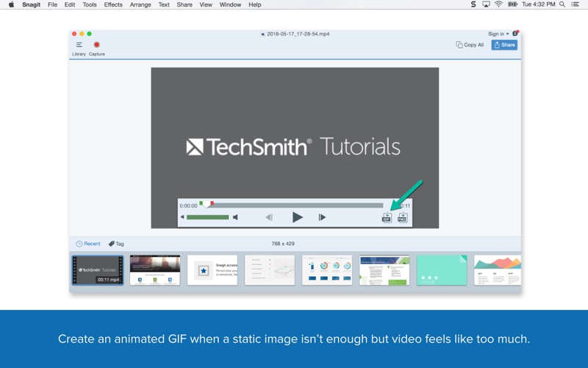Image resolution: width=588 pixels, height=368 pixels.
Task: Open Spotlight search in the macOS menu bar
Action: [562, 4]
